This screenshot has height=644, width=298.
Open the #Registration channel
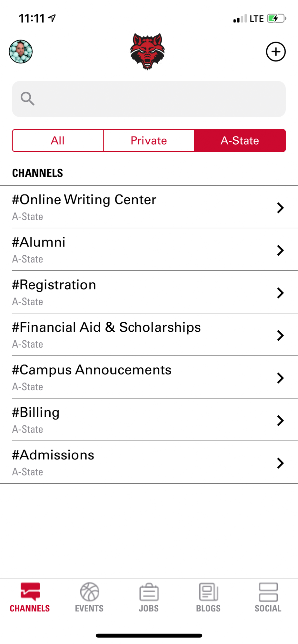pos(54,285)
